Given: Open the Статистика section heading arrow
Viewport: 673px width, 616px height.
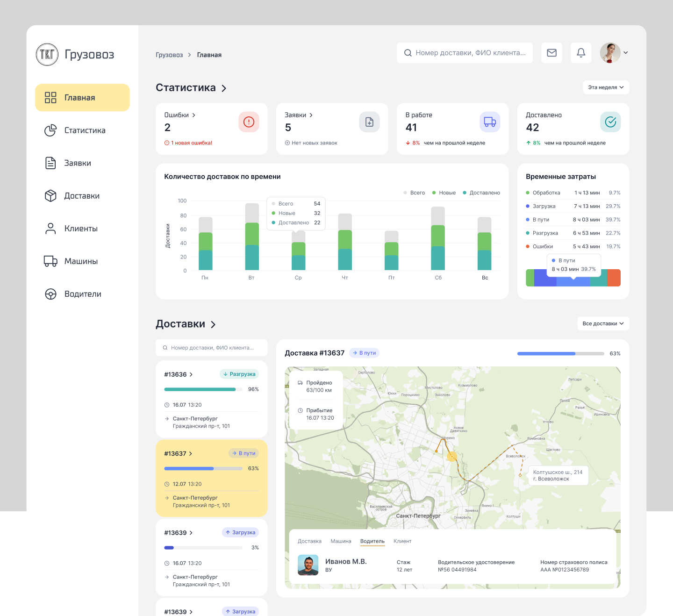Looking at the screenshot, I should coord(224,88).
